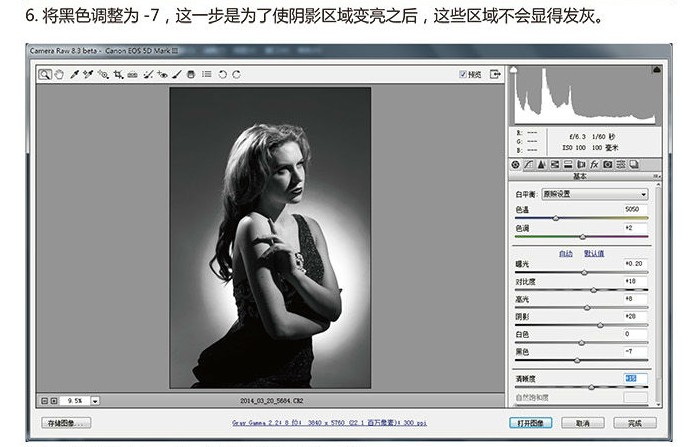Toggle highlight clipping warning in histogram
Viewport: 693px width, 447px height.
[657, 69]
